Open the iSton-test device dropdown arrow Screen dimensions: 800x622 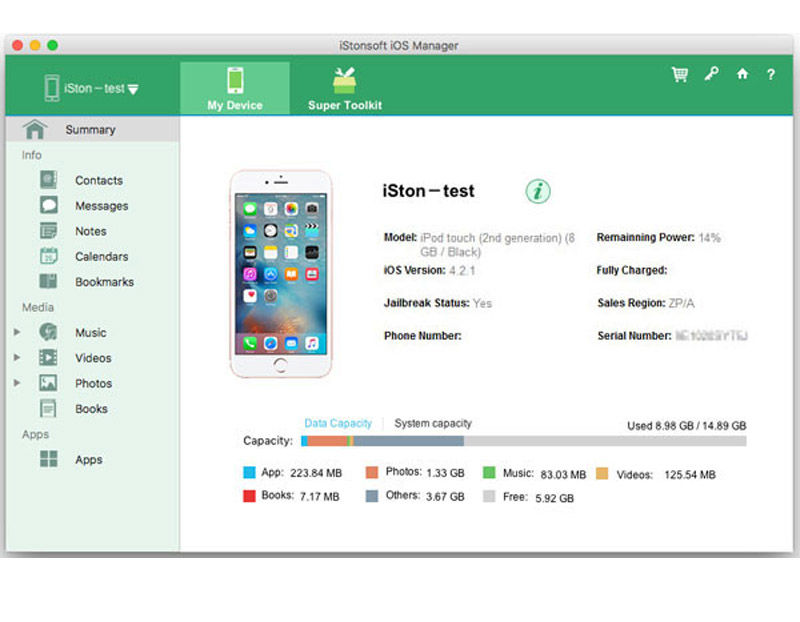133,90
